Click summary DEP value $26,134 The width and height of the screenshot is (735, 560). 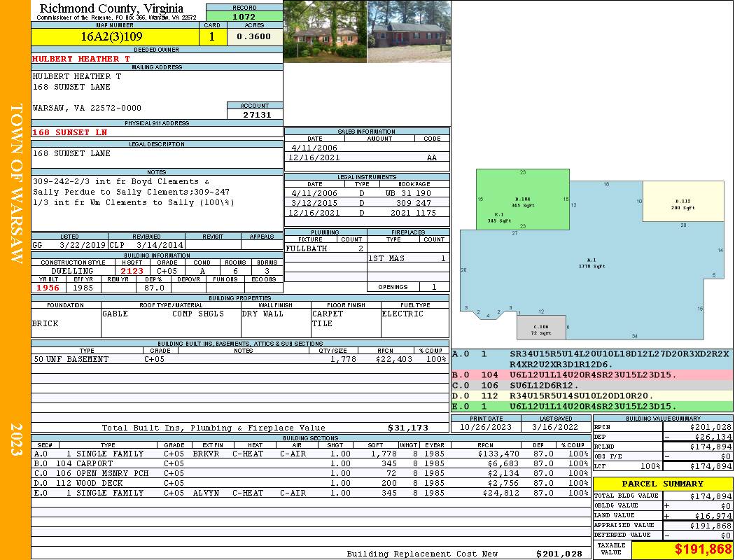(x=713, y=437)
